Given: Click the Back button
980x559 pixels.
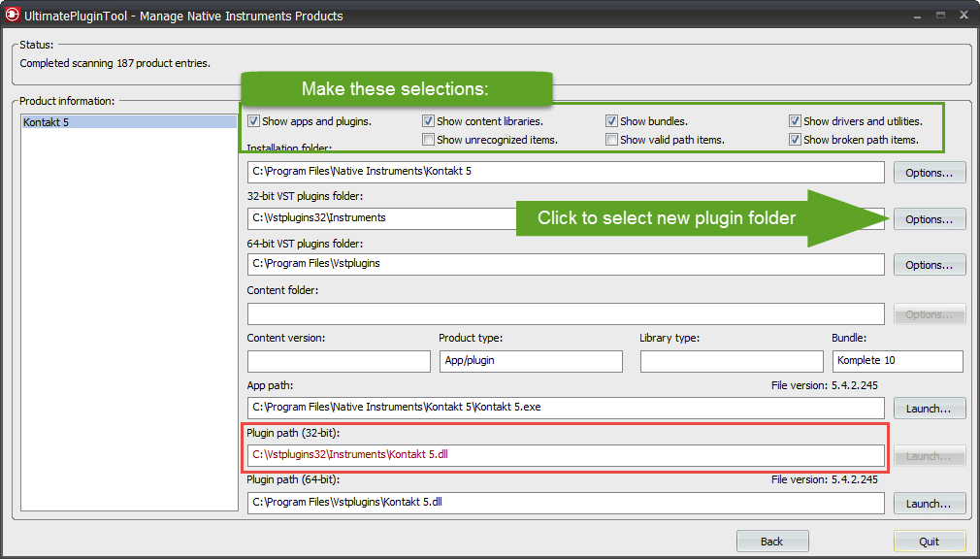Looking at the screenshot, I should pyautogui.click(x=772, y=542).
